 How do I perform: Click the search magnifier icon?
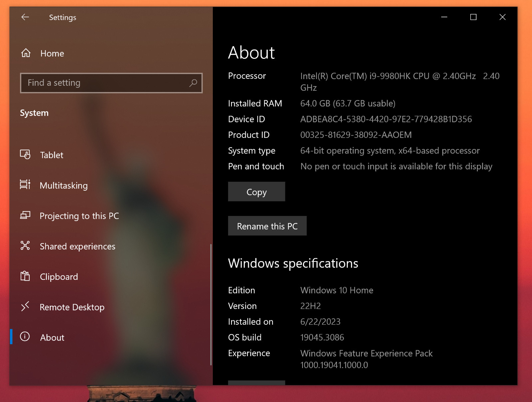[x=193, y=83]
